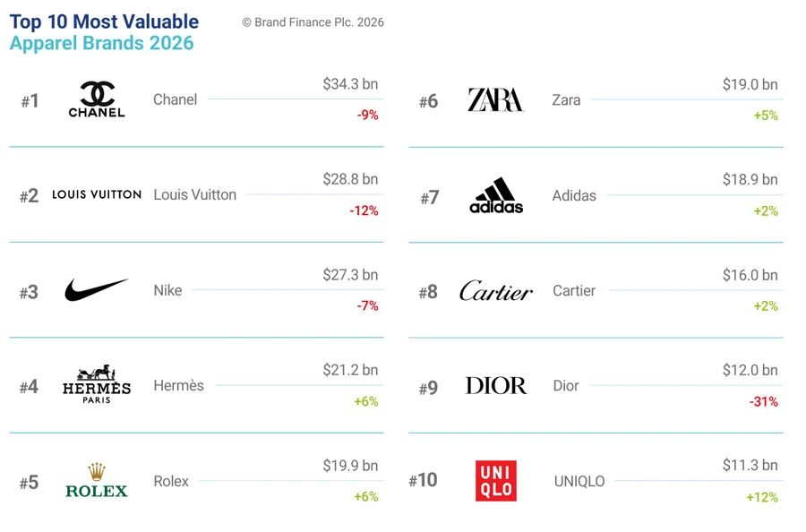Click the Hermès Paris carriage logo

97,384
